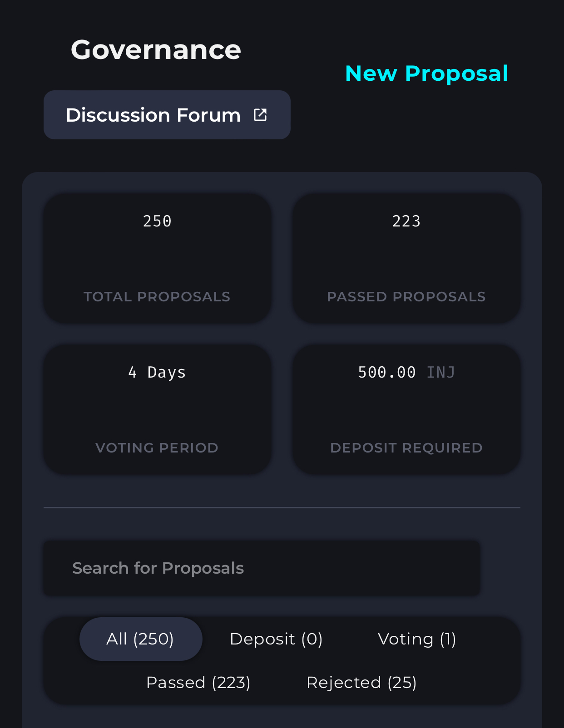This screenshot has height=728, width=564.
Task: Click the 250 total proposals value
Action: point(157,221)
